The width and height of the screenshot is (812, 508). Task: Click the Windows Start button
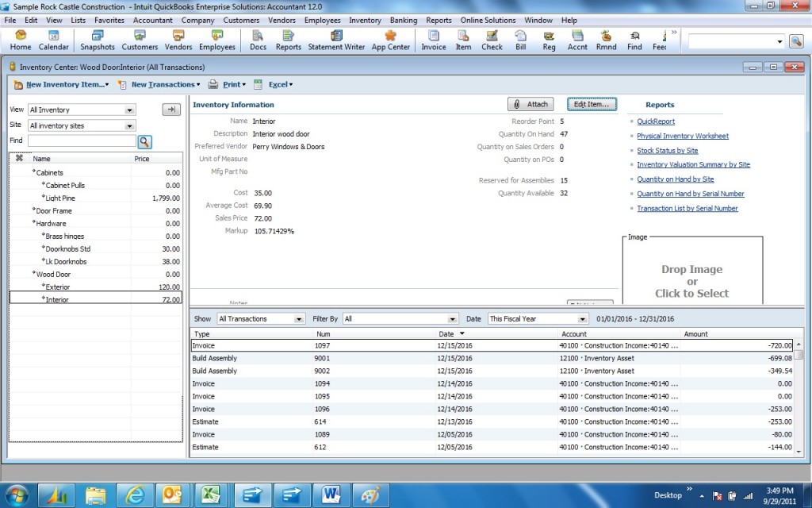tap(17, 495)
